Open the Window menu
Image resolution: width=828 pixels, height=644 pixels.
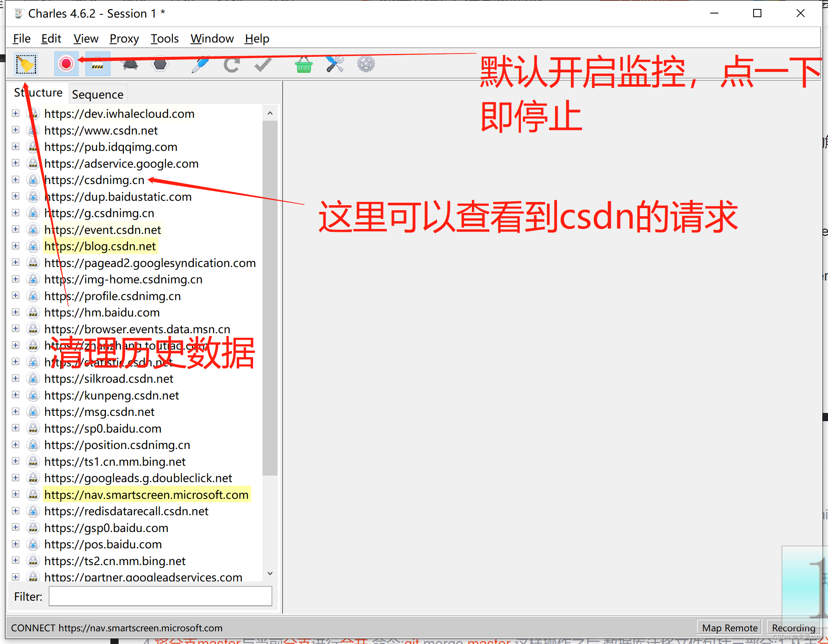click(212, 38)
